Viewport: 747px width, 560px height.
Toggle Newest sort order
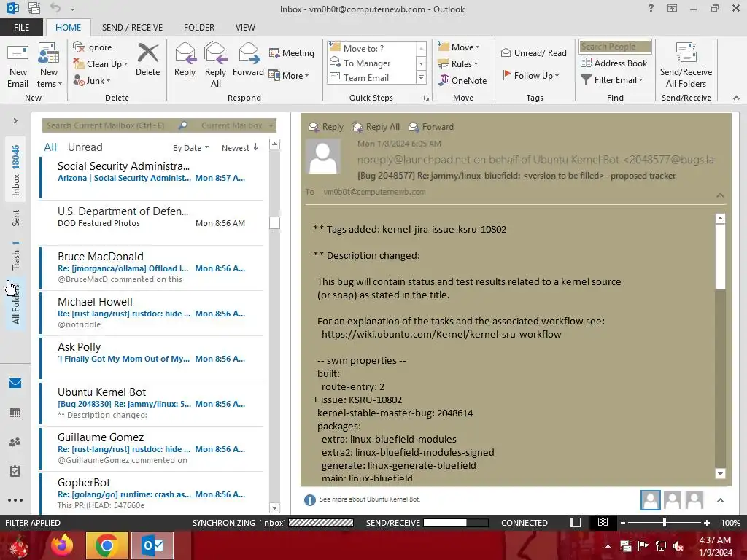point(239,148)
